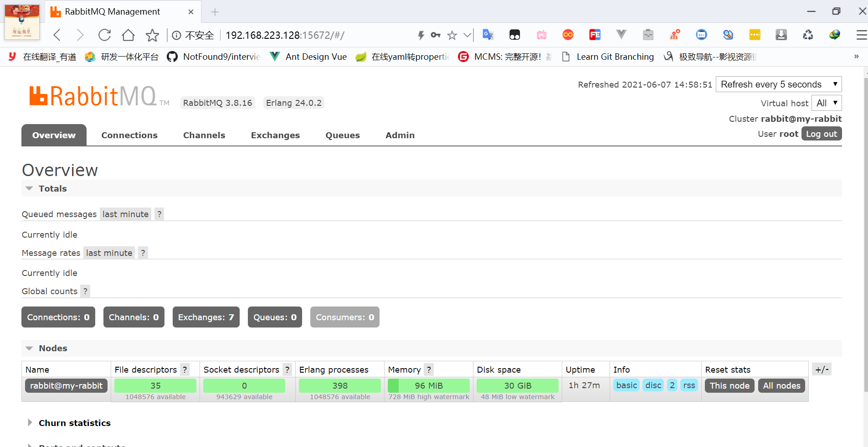Open the Tampermonkey extension icon
This screenshot has height=447, width=868.
[x=514, y=35]
